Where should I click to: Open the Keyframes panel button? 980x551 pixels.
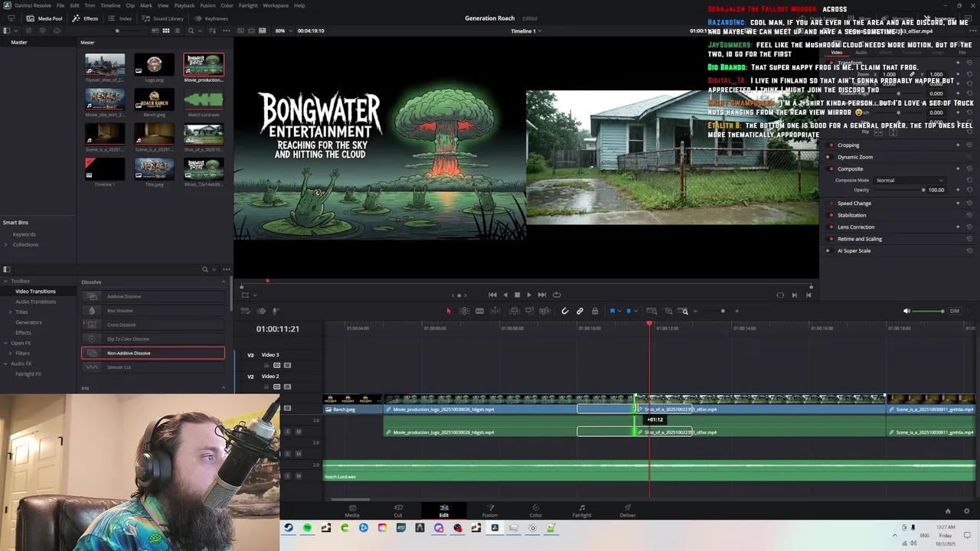(x=211, y=18)
